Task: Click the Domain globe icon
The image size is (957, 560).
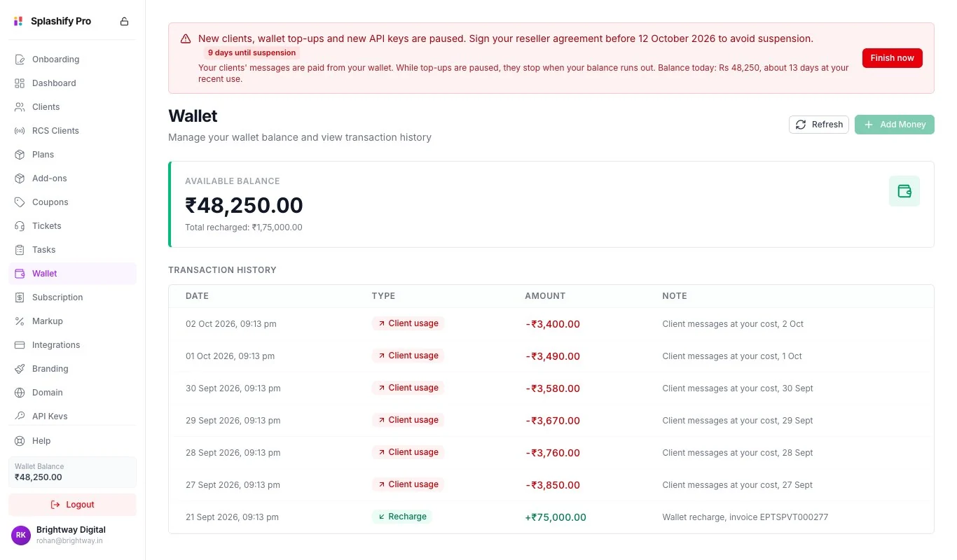Action: (x=20, y=393)
